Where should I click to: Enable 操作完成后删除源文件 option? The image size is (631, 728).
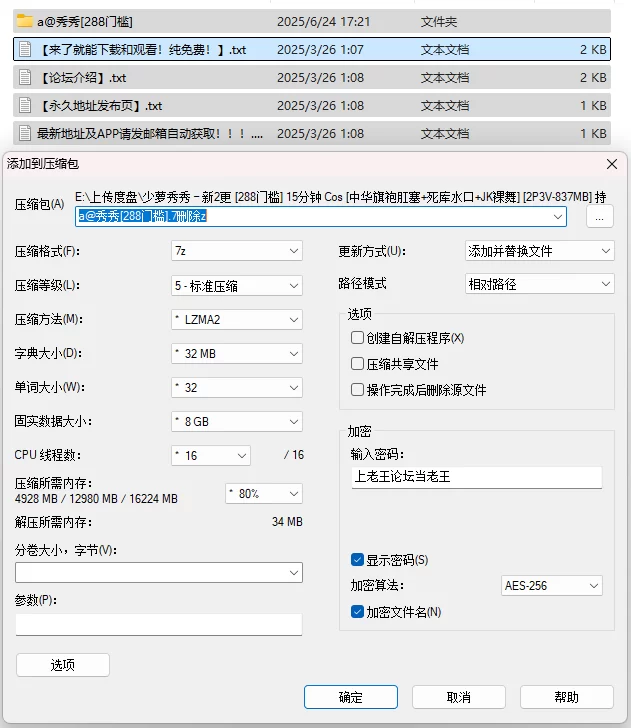(357, 390)
